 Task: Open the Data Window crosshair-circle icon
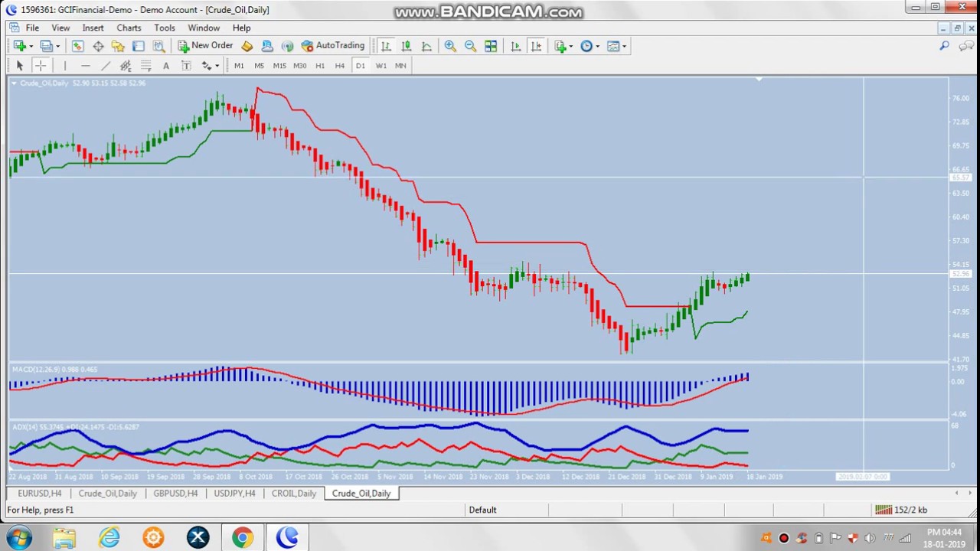98,46
